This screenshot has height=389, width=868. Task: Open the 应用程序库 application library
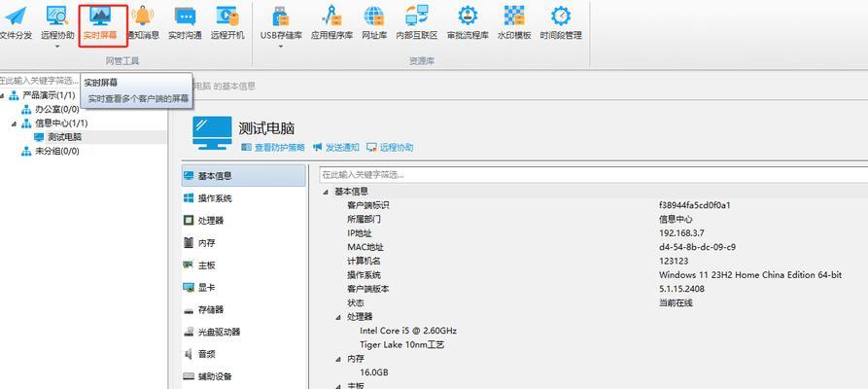pyautogui.click(x=331, y=22)
